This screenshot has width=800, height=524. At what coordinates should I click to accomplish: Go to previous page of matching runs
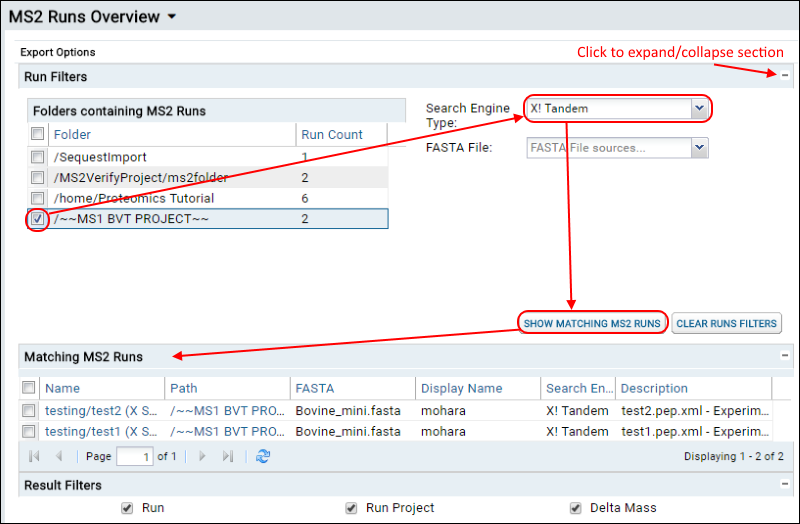59,456
